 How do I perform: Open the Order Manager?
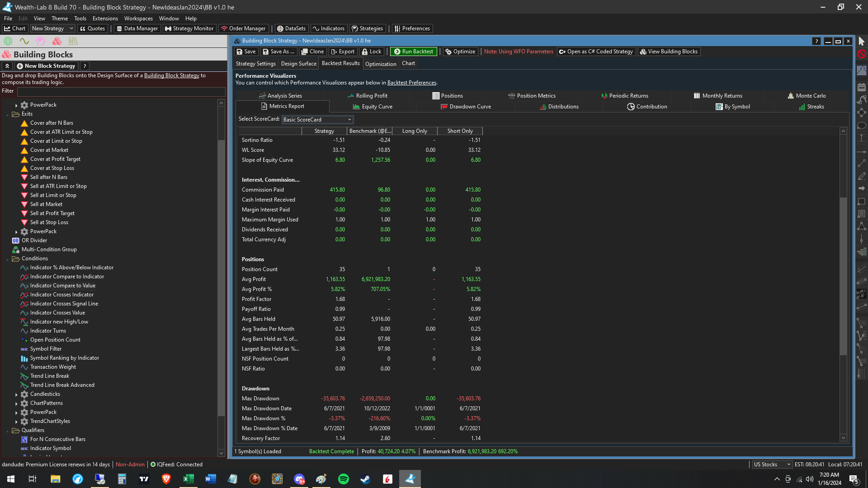[243, 28]
